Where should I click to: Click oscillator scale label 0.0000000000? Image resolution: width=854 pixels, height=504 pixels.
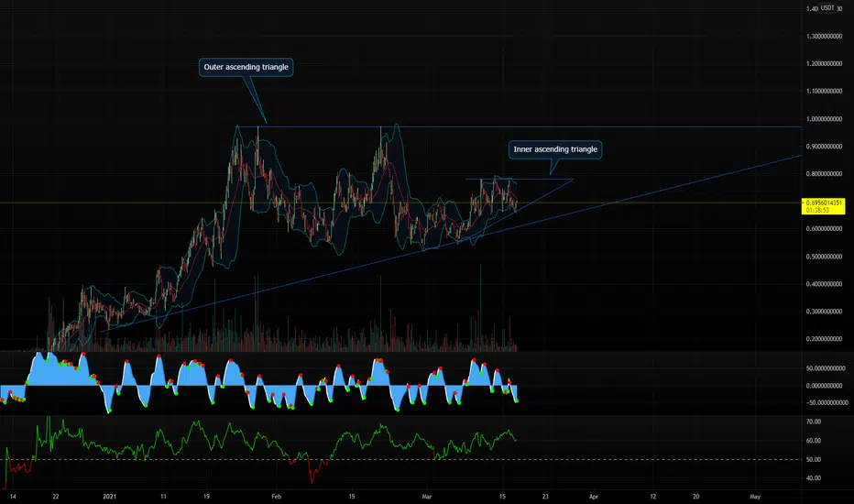(826, 386)
